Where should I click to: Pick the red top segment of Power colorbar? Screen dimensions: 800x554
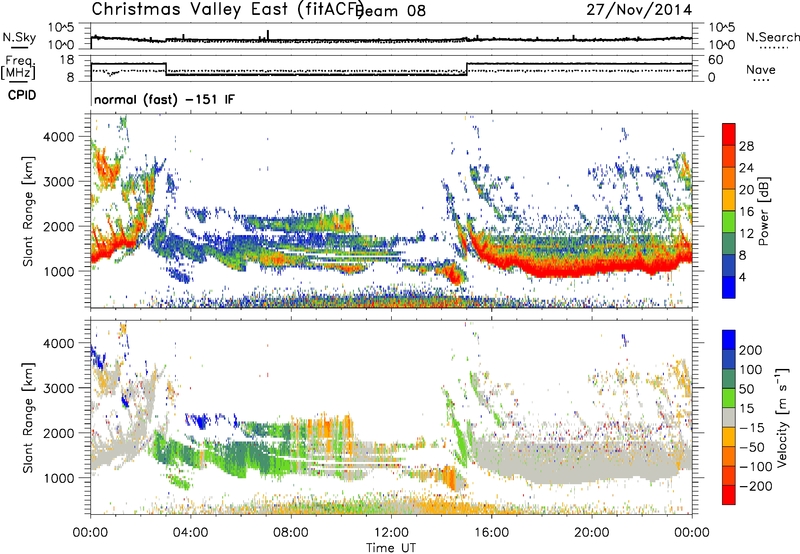click(729, 135)
